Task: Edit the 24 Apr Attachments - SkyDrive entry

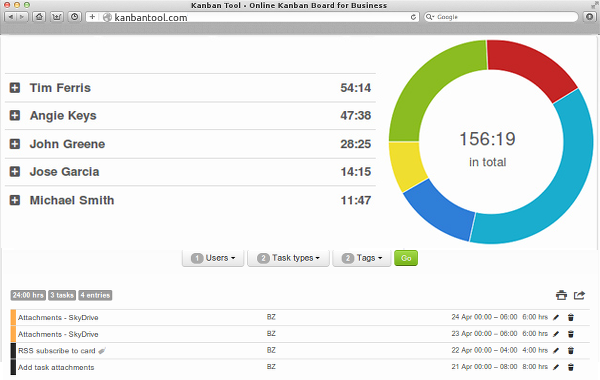Action: 556,317
